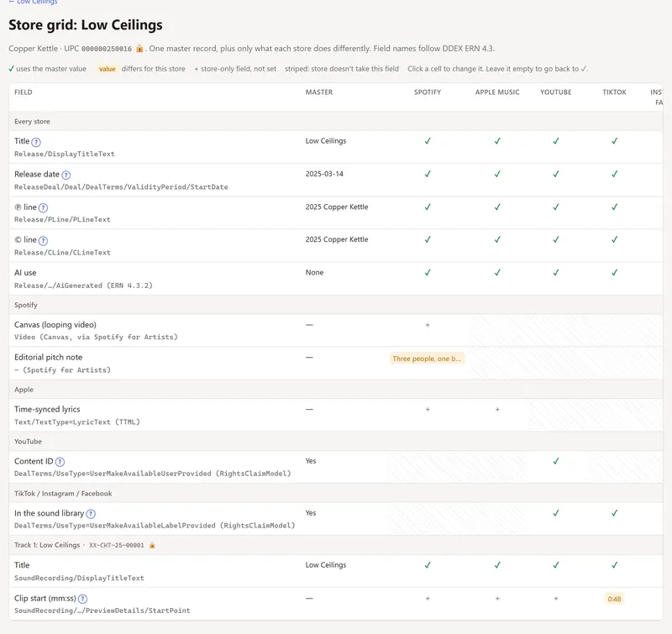Click the help icon beside Release date

point(66,175)
